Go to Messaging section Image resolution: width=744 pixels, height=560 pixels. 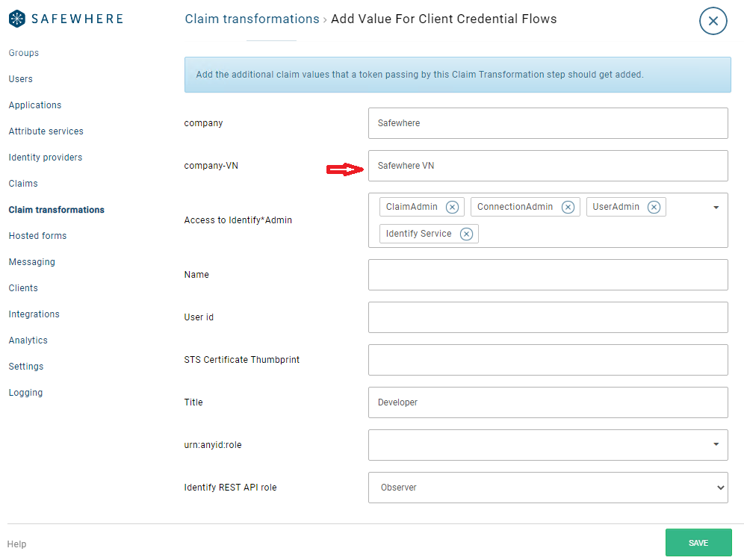[32, 262]
